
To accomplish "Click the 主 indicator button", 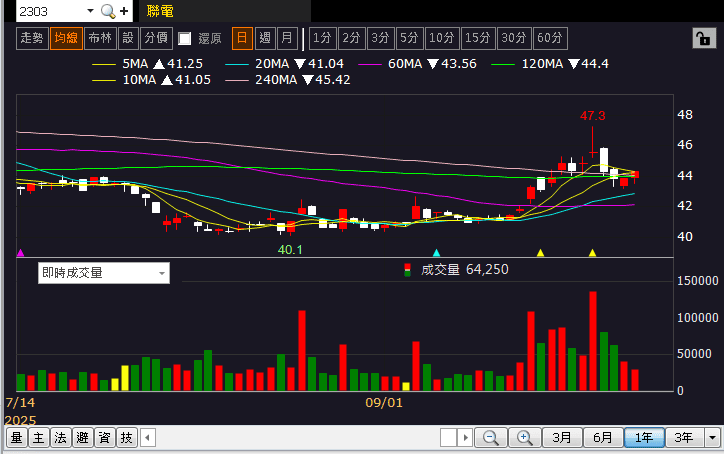I will click(38, 438).
